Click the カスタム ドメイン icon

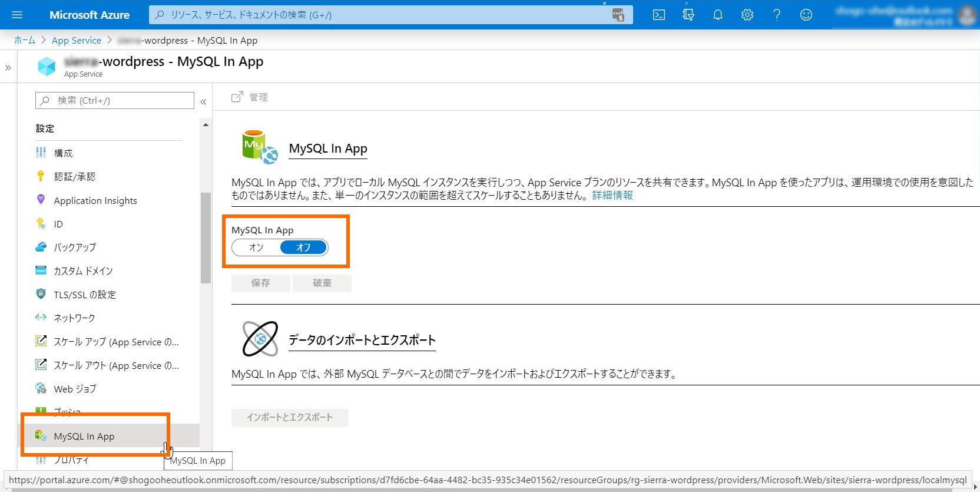point(41,270)
